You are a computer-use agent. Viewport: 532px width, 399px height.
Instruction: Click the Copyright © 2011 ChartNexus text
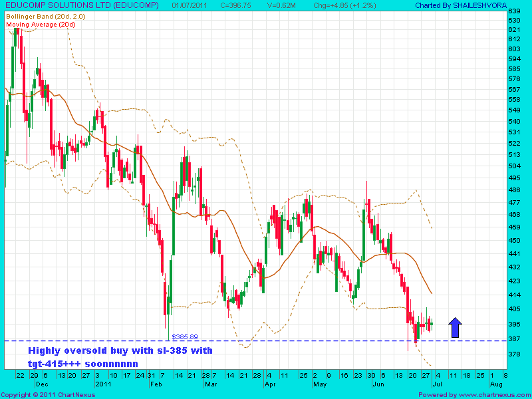[x=48, y=395]
